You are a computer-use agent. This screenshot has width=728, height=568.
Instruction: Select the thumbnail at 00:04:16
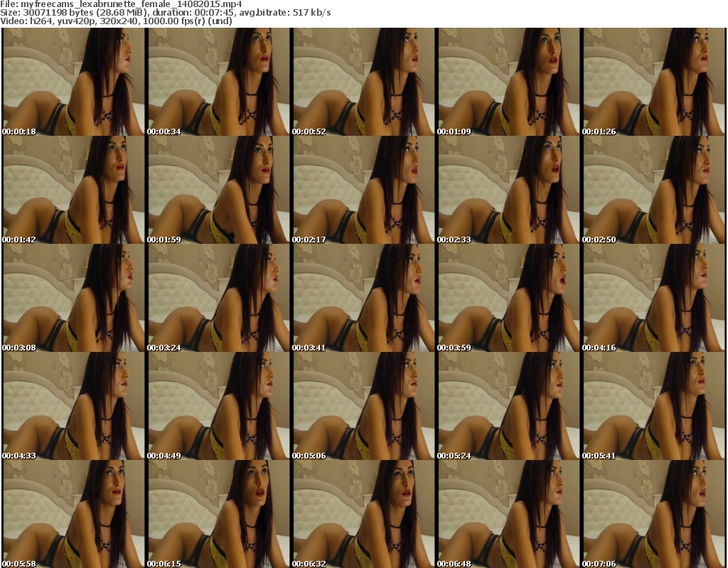653,298
